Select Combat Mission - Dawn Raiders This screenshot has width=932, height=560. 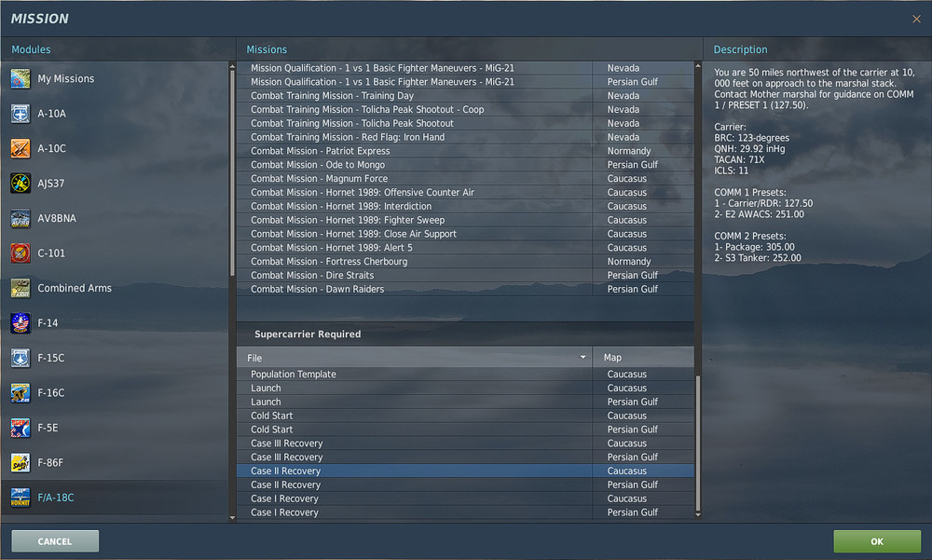click(x=465, y=289)
